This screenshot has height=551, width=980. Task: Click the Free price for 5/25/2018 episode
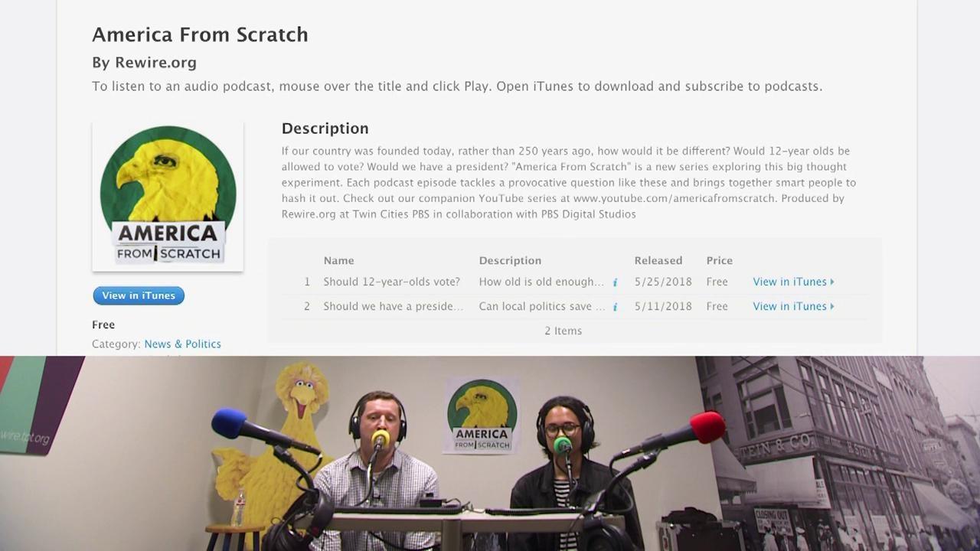[717, 282]
